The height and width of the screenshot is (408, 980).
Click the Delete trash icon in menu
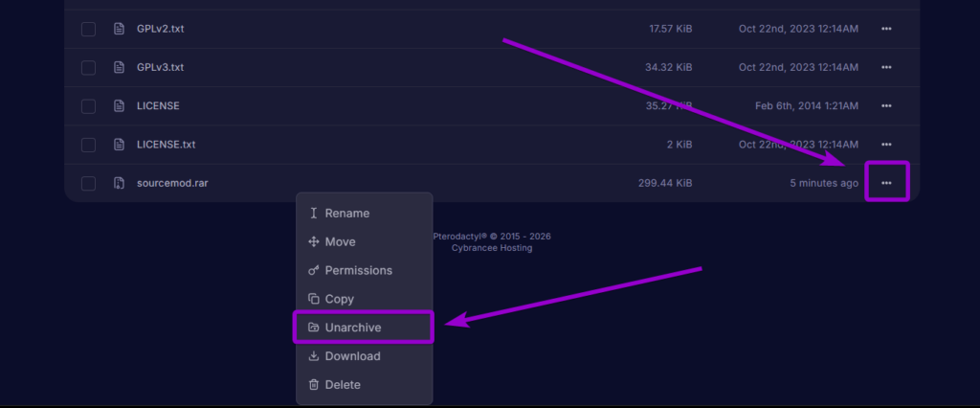314,385
